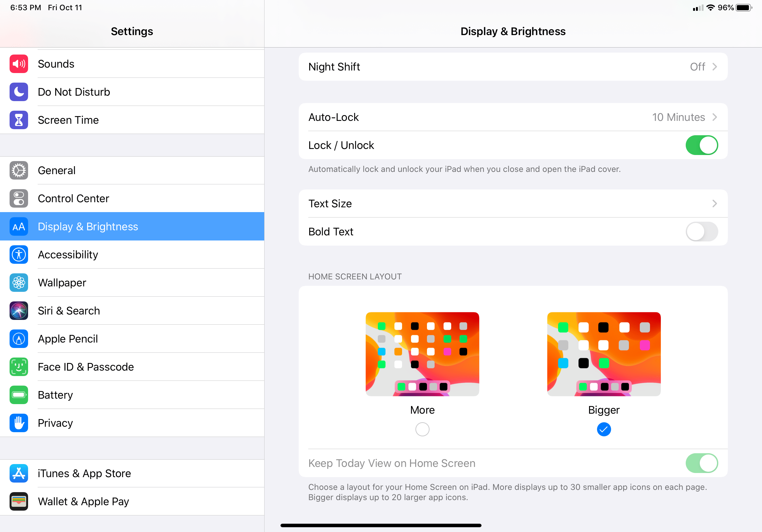Tap the Face ID & Passcode icon
This screenshot has width=762, height=532.
coord(19,366)
